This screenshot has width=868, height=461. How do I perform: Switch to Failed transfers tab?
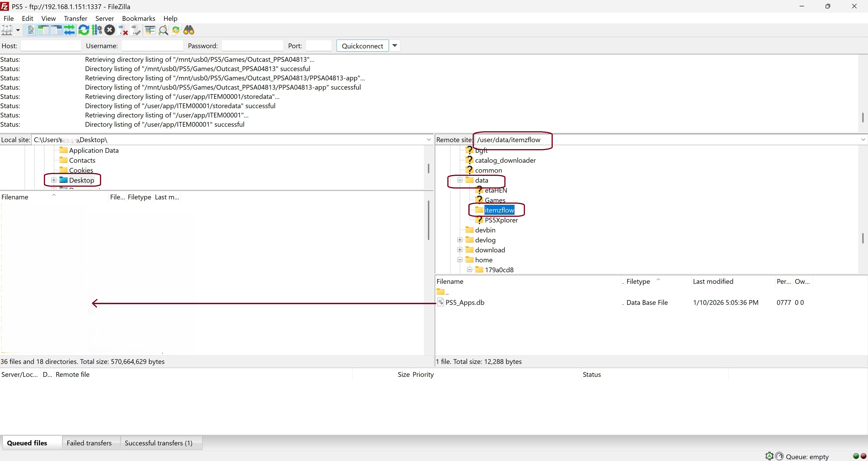[89, 443]
